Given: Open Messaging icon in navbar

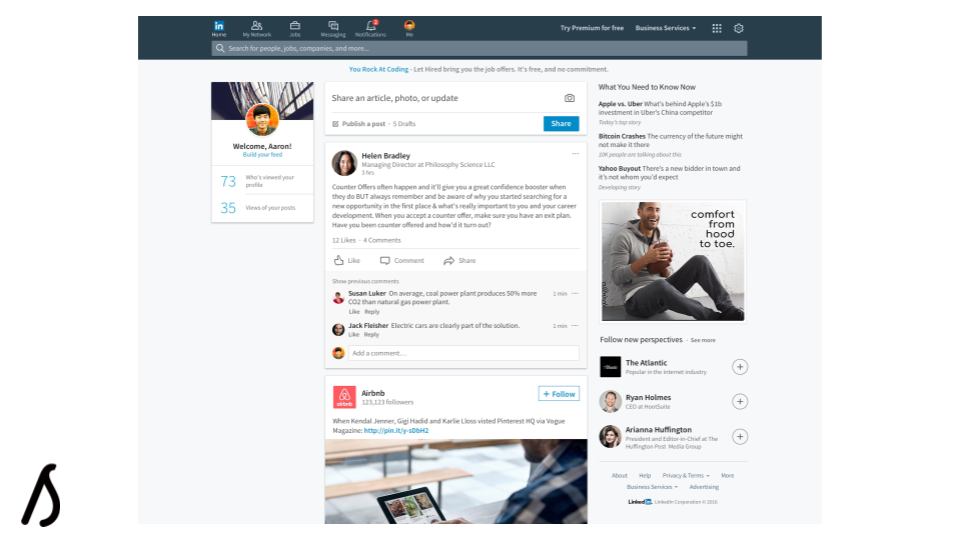Looking at the screenshot, I should pyautogui.click(x=333, y=26).
